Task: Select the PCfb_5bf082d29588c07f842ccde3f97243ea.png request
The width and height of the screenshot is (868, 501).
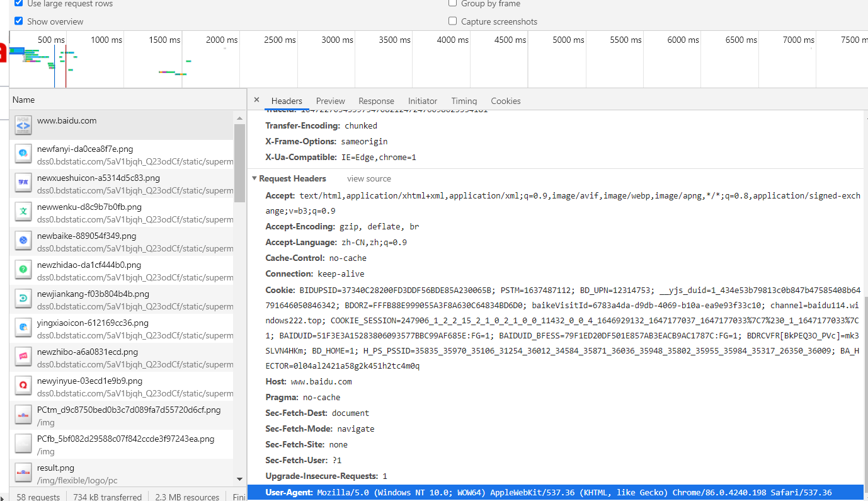Action: [122, 444]
